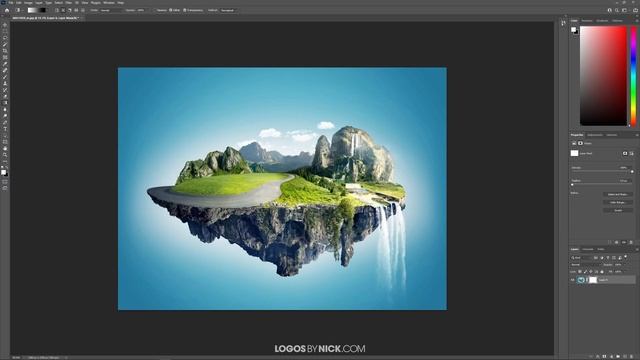Select the Spot Healing Brush tool

point(5,70)
